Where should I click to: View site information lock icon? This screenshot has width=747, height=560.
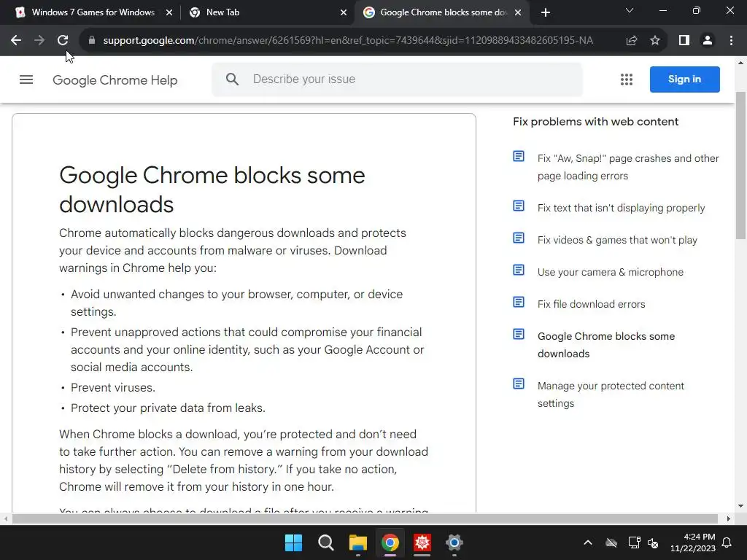tap(92, 41)
